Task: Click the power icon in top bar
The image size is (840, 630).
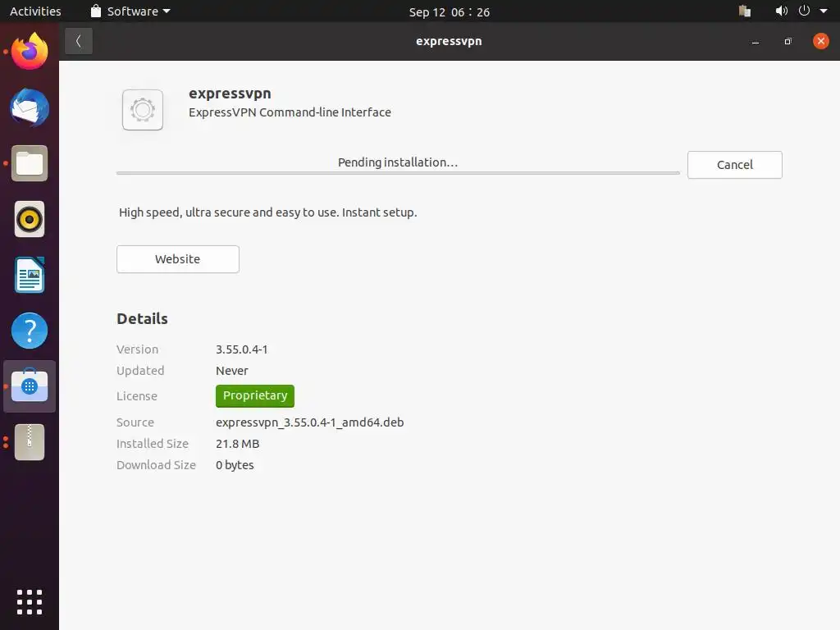Action: (x=804, y=11)
